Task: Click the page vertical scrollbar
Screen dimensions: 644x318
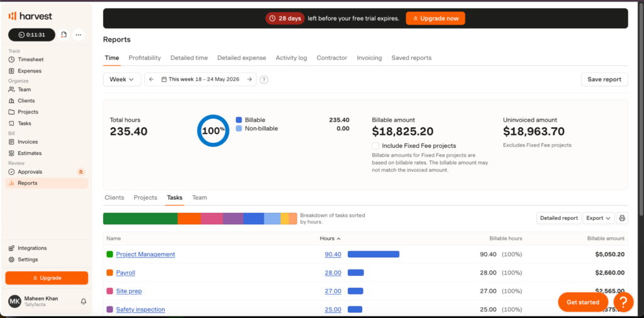Action: pos(641,111)
